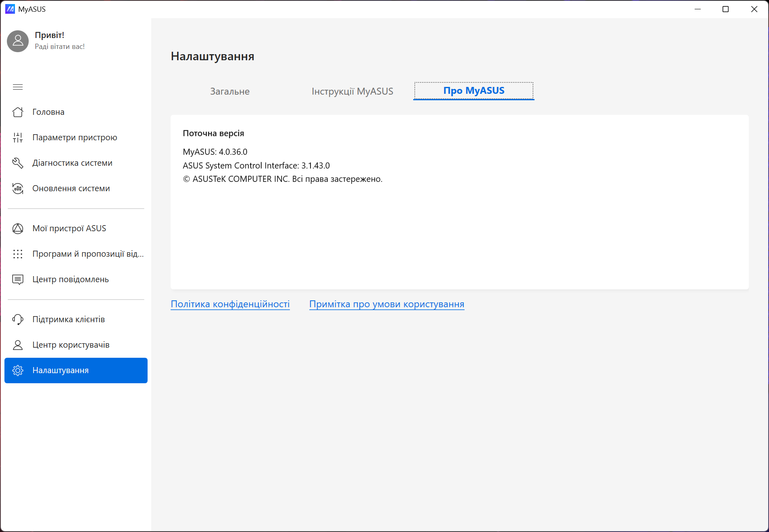Open Центр повідомлень
Screen dimensions: 769x532
76,279
